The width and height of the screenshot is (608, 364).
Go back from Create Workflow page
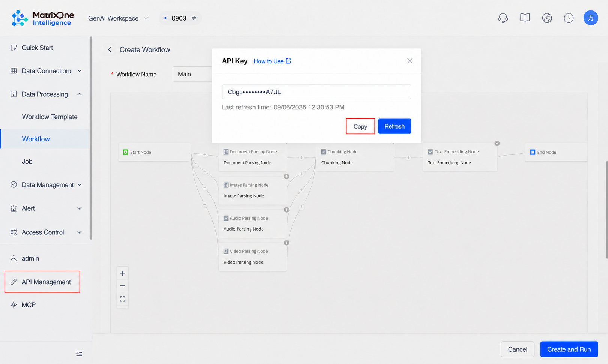[x=110, y=50]
